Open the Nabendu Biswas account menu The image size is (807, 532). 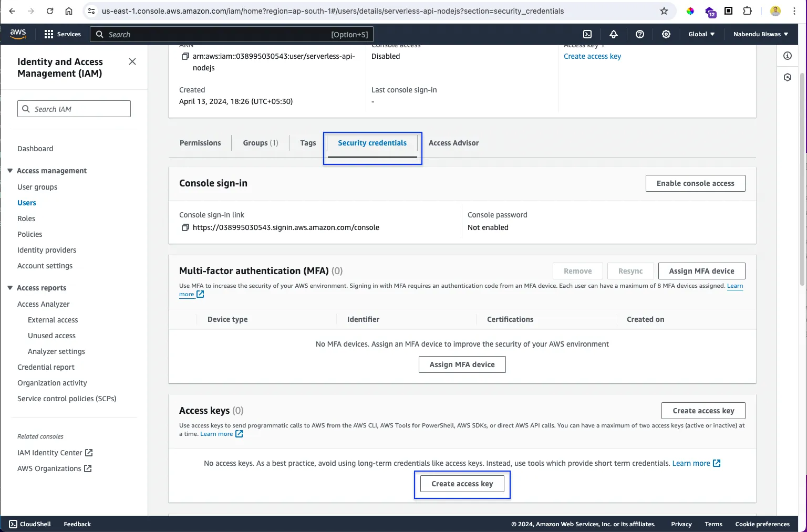click(761, 34)
